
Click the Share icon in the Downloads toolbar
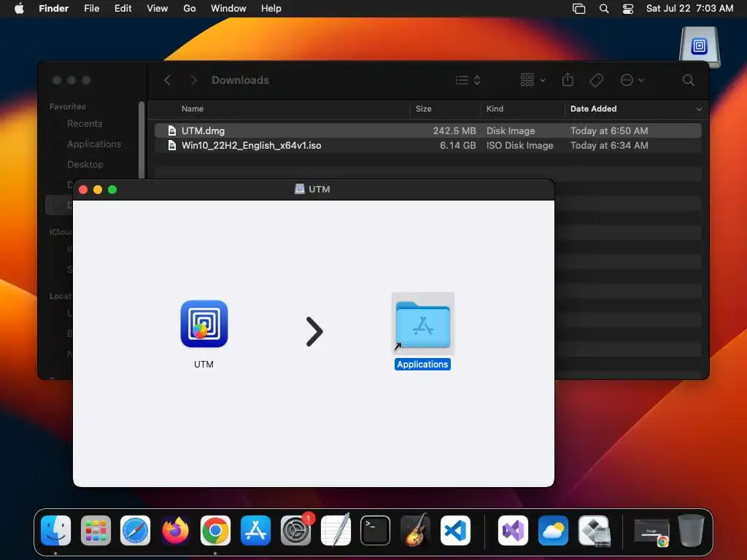coord(568,80)
